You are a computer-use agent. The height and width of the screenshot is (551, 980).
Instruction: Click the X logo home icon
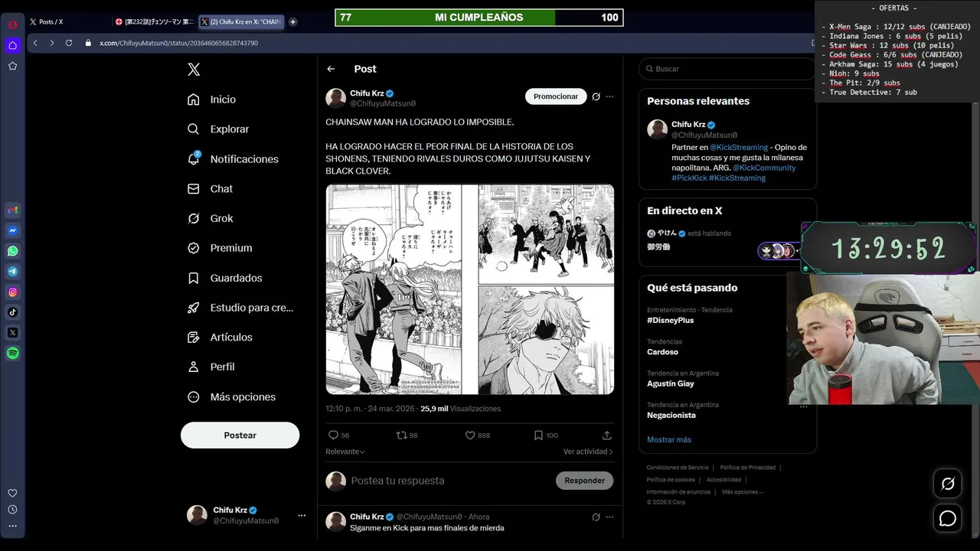tap(194, 70)
